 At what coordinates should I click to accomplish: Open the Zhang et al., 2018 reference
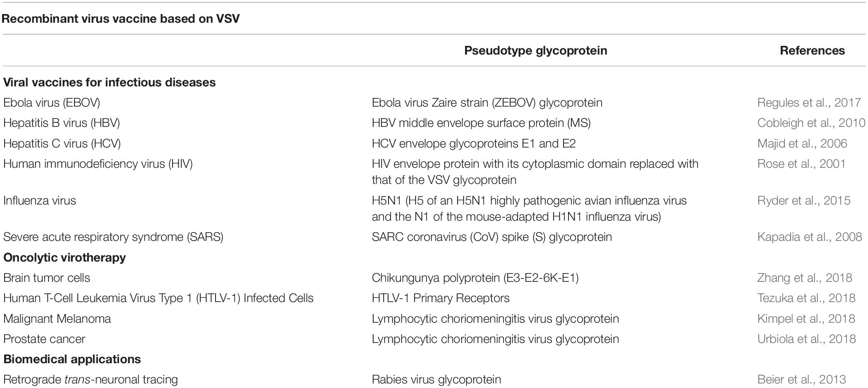tap(805, 278)
